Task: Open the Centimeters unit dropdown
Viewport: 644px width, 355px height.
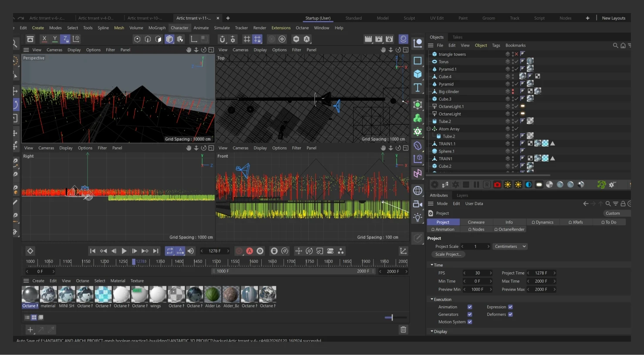Action: point(510,247)
